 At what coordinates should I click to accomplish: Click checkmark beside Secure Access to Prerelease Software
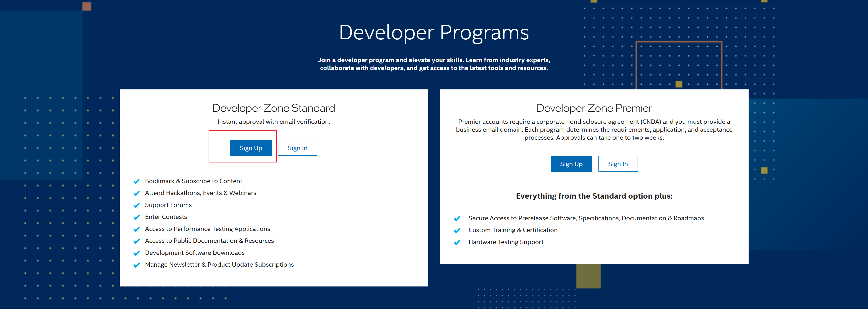[x=457, y=219]
